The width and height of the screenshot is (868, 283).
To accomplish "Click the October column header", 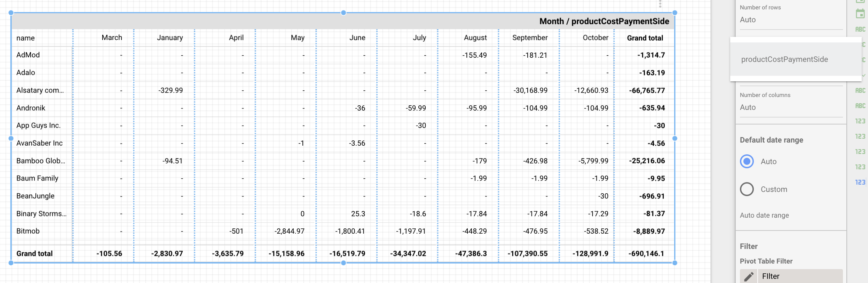I will pyautogui.click(x=595, y=38).
